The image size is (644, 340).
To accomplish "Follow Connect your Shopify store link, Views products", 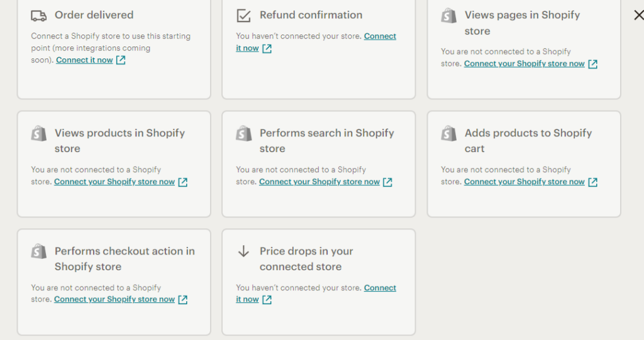I will point(114,182).
